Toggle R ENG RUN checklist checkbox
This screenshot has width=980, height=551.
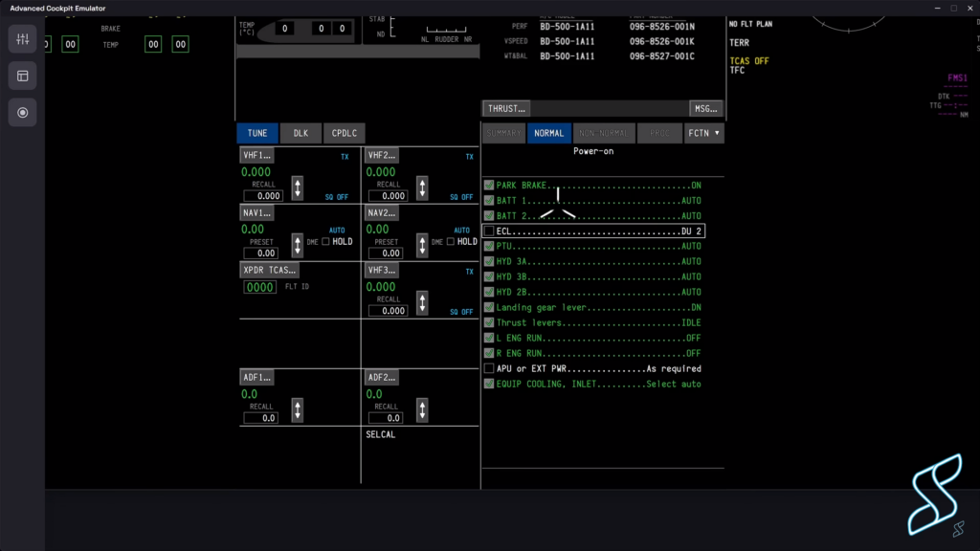coord(489,353)
